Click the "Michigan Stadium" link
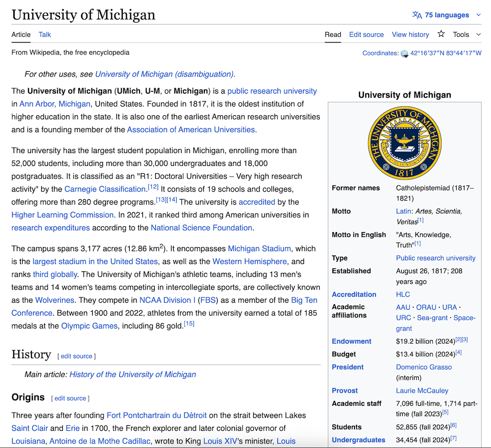 (x=259, y=248)
